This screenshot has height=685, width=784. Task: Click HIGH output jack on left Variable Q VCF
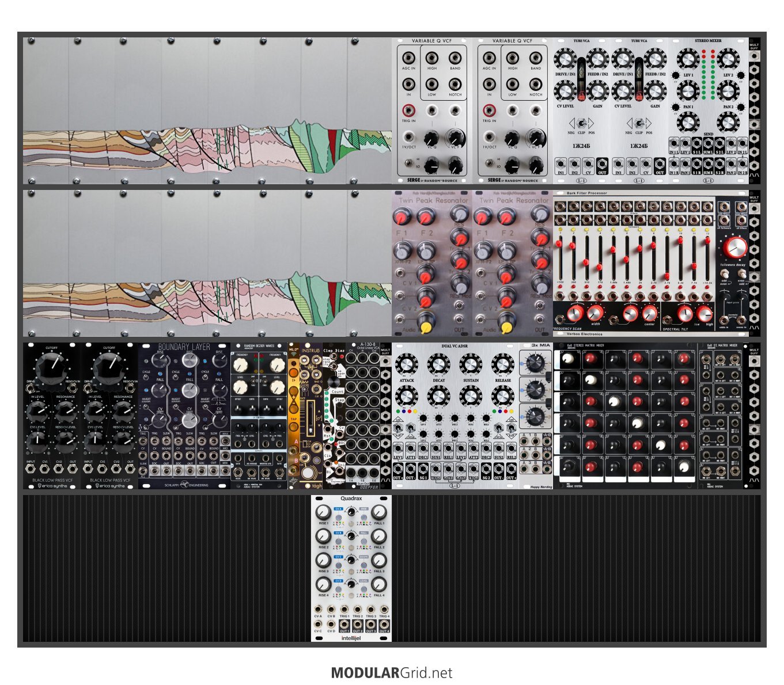coord(432,58)
